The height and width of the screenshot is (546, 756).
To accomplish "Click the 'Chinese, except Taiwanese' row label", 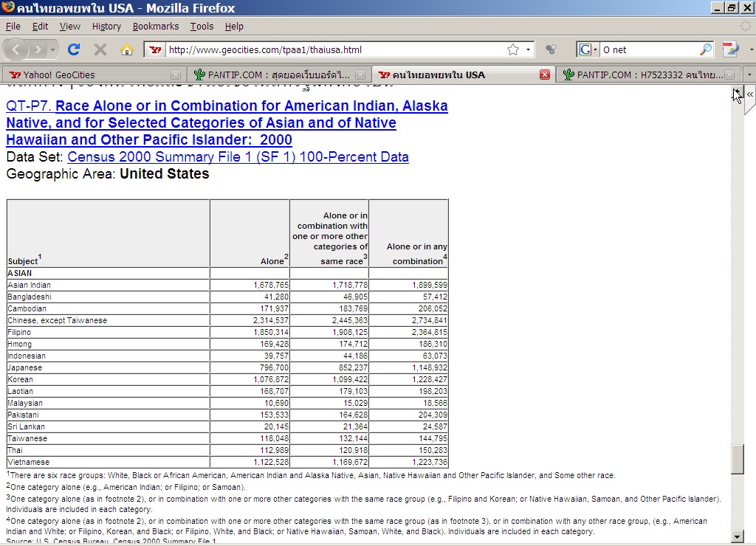I will pos(58,320).
